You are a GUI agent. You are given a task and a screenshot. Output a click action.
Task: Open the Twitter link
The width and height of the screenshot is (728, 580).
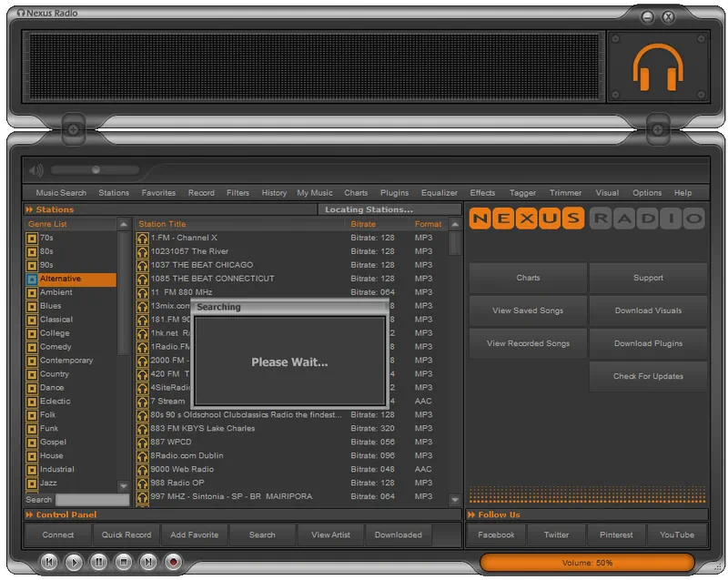tap(556, 535)
